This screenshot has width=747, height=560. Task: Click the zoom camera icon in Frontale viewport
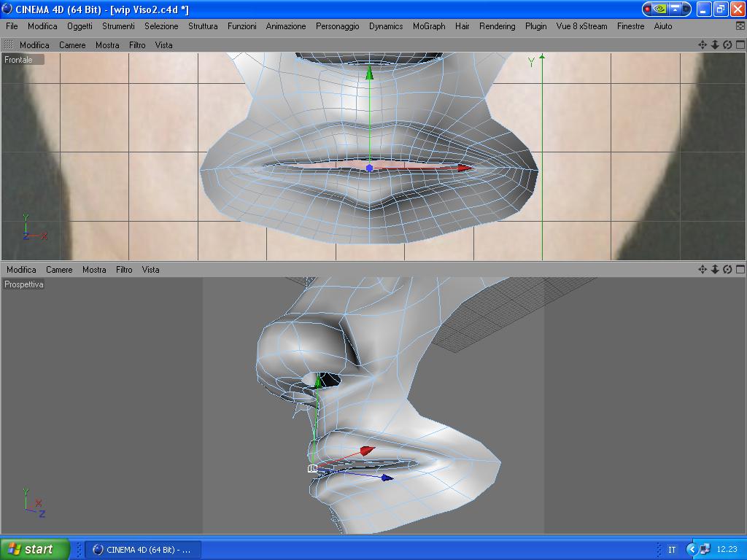715,44
